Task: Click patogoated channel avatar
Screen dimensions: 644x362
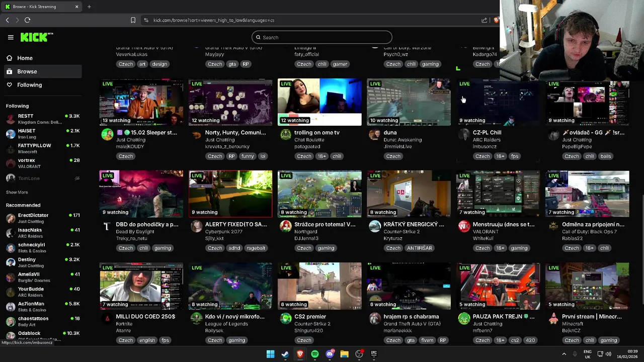Action: pyautogui.click(x=286, y=134)
